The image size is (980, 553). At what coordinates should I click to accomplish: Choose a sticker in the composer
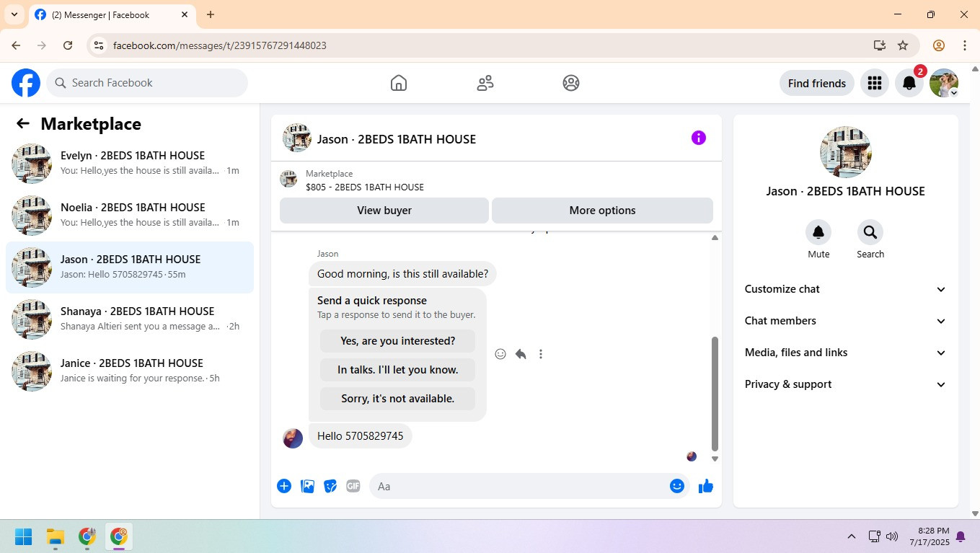tap(330, 486)
